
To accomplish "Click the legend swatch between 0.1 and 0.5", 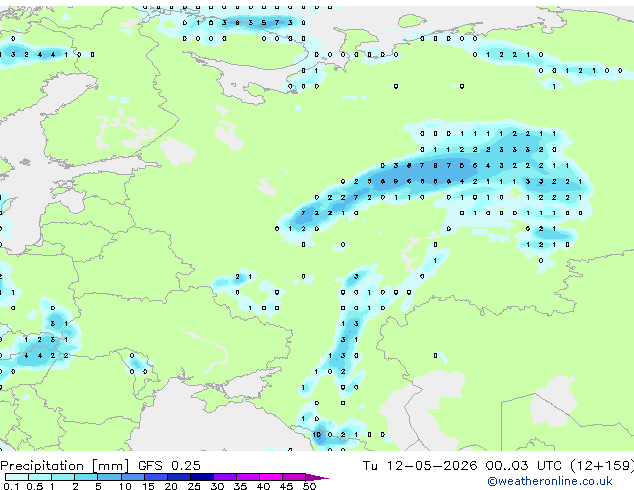I will [x=17, y=477].
